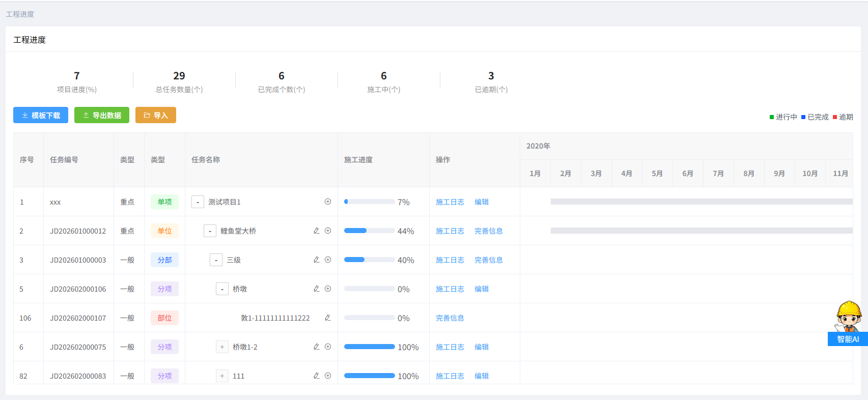Viewport: 868px width, 400px height.
Task: Click the 工程进度 breadcrumb at top
Action: 20,14
